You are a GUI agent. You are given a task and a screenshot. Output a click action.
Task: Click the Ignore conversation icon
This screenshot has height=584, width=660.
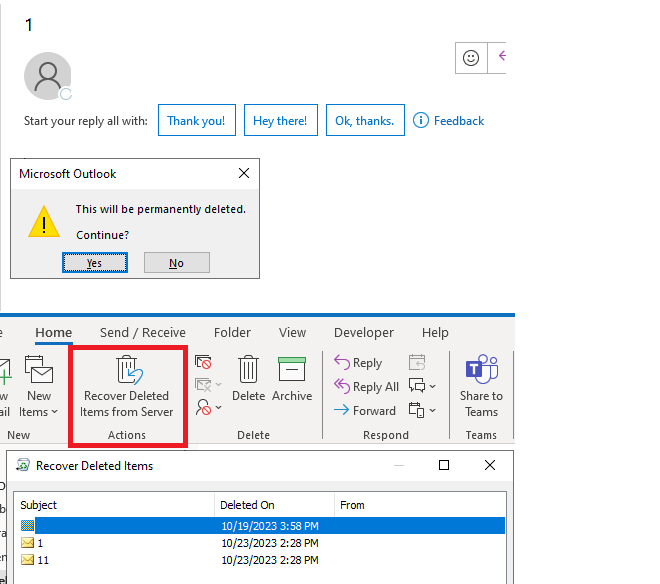[203, 362]
